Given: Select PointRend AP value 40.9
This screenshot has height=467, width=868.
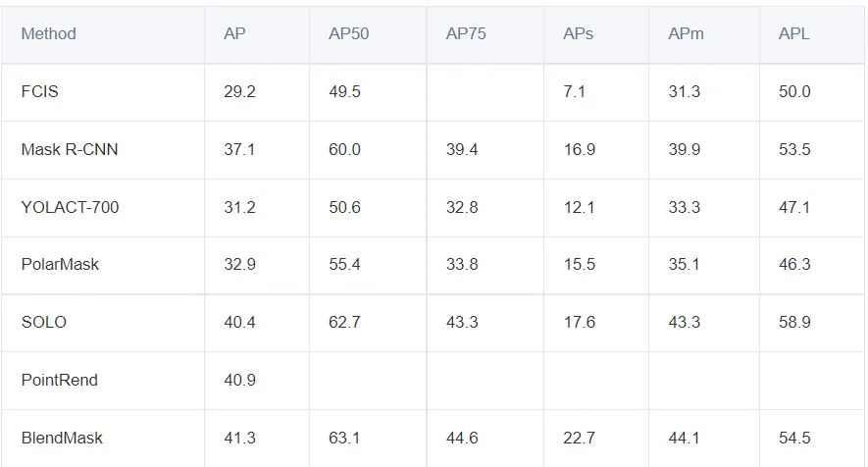Looking at the screenshot, I should 239,380.
